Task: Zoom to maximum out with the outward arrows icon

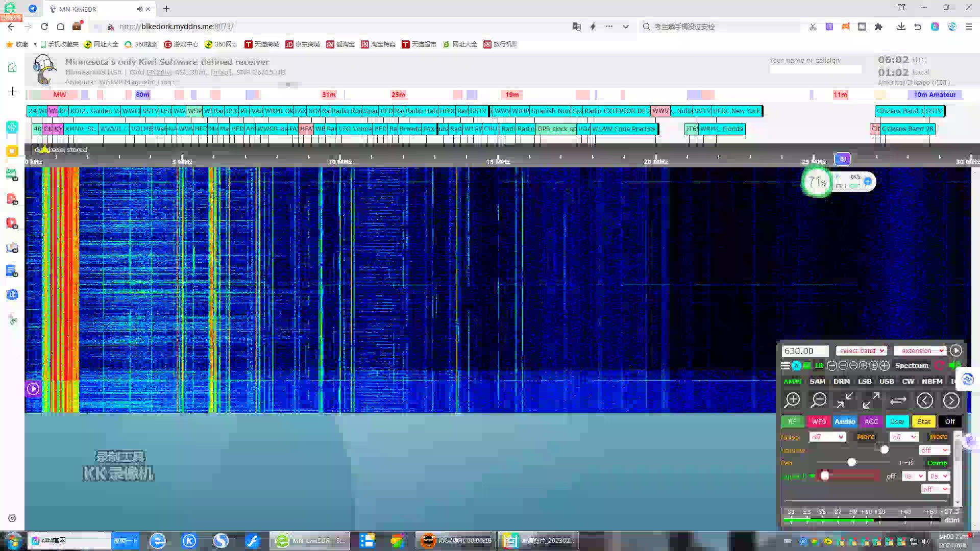Action: [x=871, y=400]
